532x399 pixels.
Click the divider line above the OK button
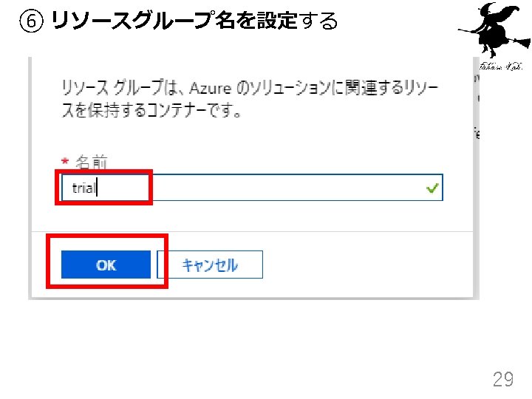(x=251, y=231)
